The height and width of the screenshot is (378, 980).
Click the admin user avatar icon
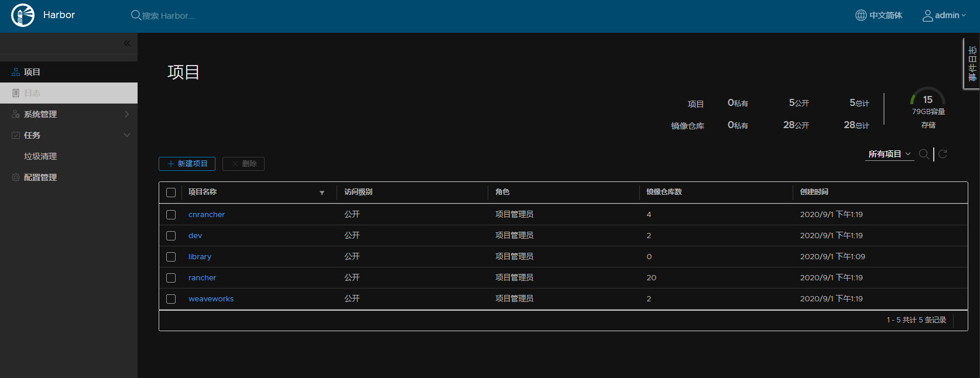[x=927, y=16]
